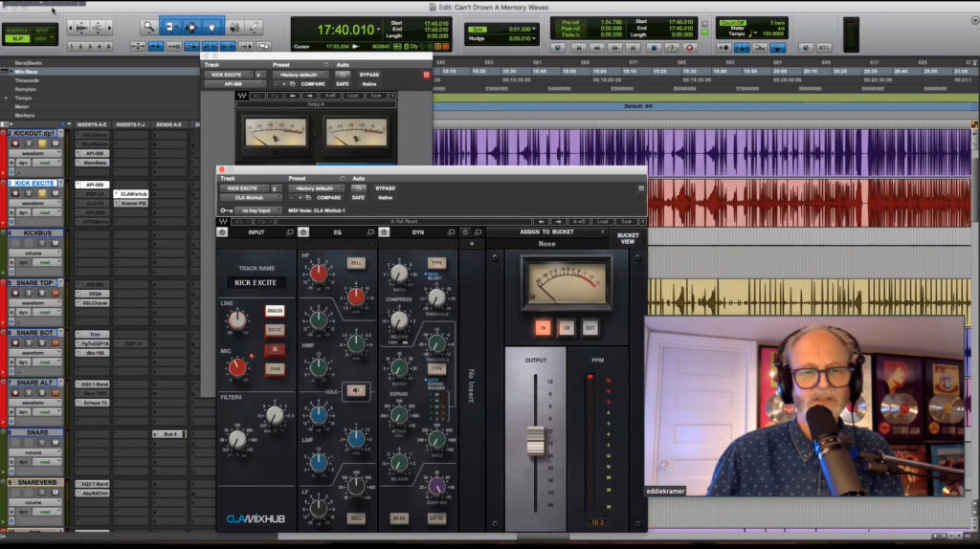Click the insert slot plus icon in CLA MixHub
The height and width of the screenshot is (549, 980).
click(472, 244)
